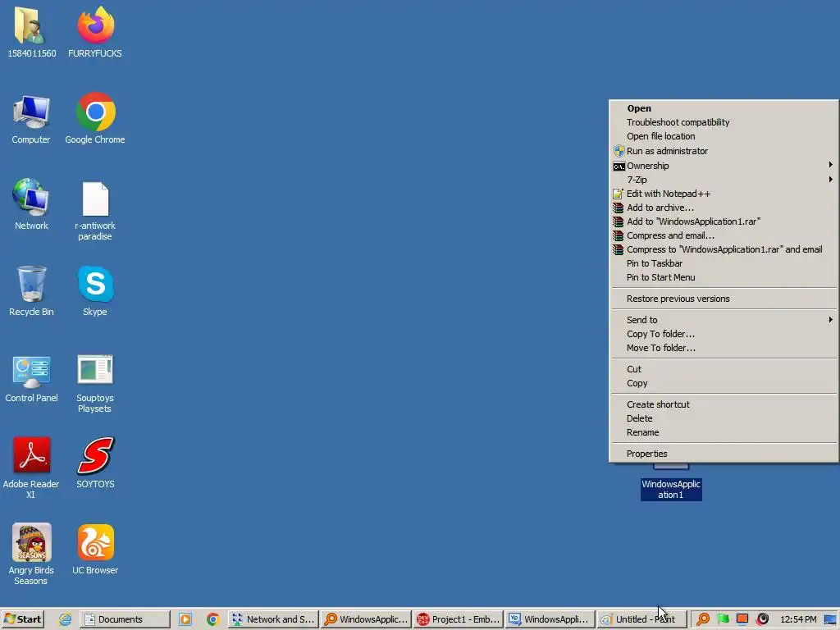
Task: Click Internet Explorer in the taskbar quick launch
Action: coord(66,619)
